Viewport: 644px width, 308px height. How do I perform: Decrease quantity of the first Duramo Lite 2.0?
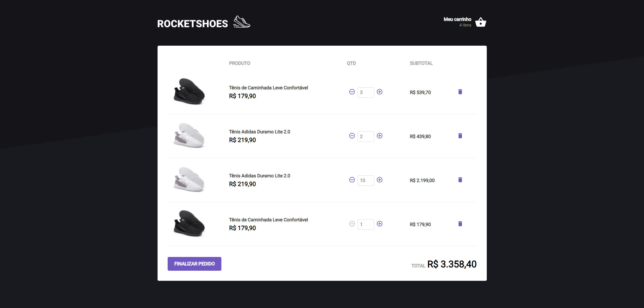pyautogui.click(x=352, y=136)
